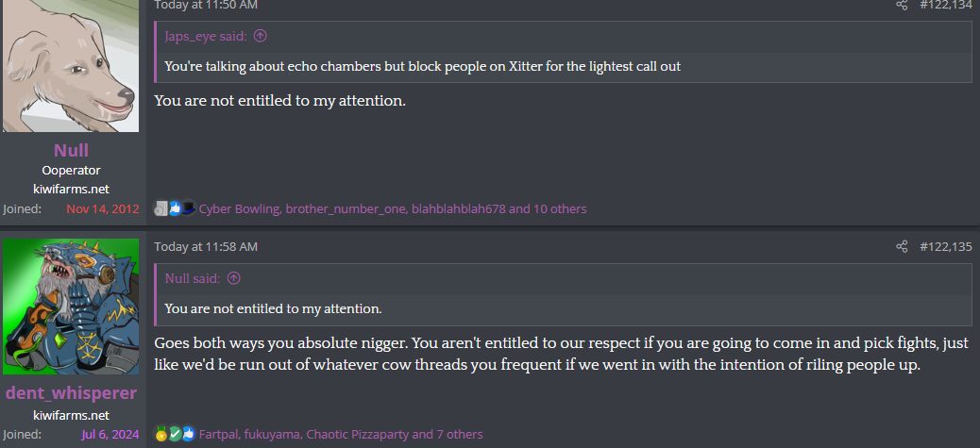This screenshot has height=448, width=980.
Task: Click the top hat reaction icon on Null's post
Action: click(x=188, y=208)
